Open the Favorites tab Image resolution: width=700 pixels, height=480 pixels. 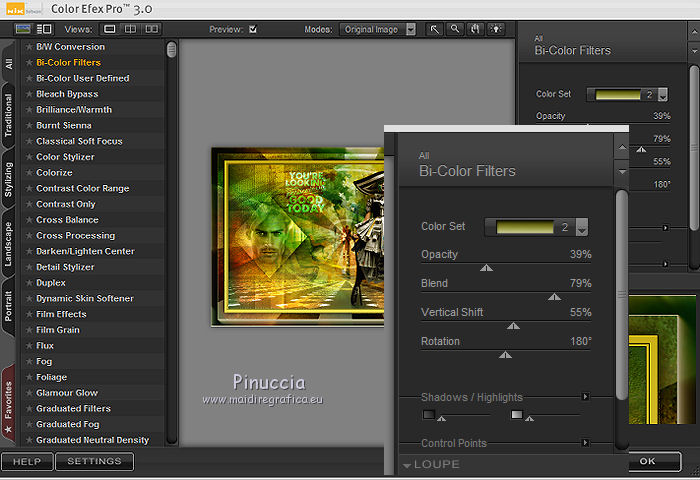click(x=8, y=405)
